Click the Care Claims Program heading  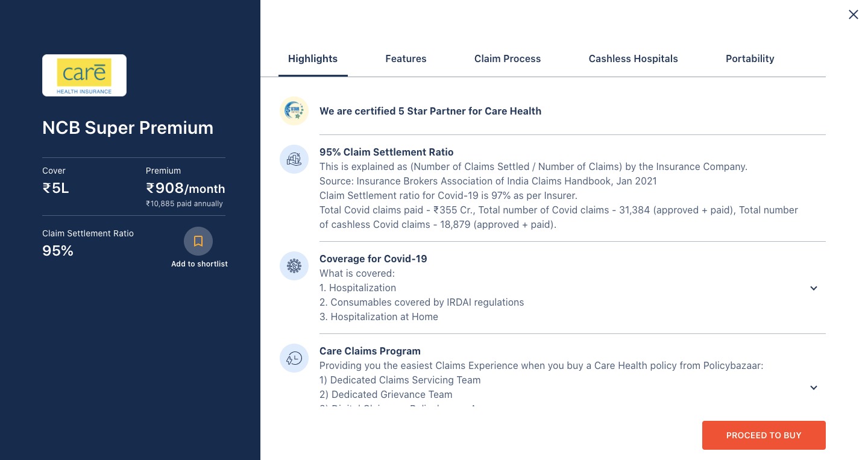pos(370,351)
